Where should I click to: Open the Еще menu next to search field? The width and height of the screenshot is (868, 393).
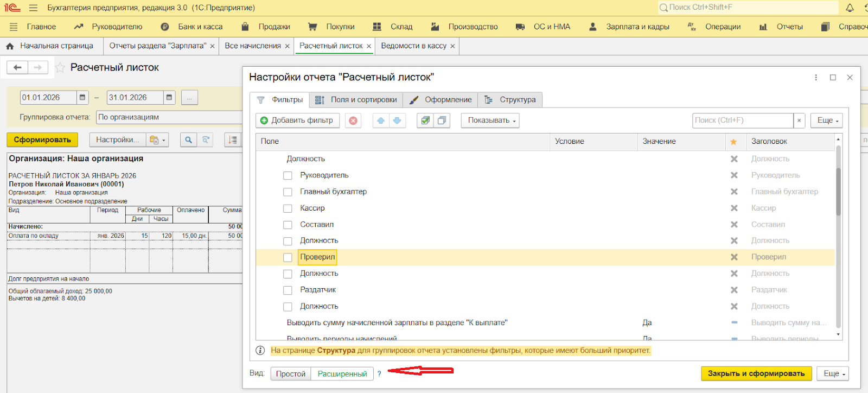pyautogui.click(x=827, y=121)
